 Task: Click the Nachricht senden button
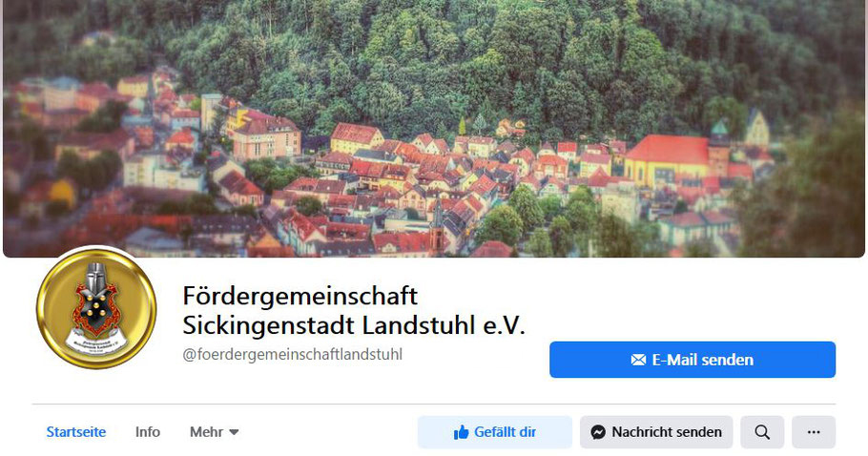[x=656, y=432]
